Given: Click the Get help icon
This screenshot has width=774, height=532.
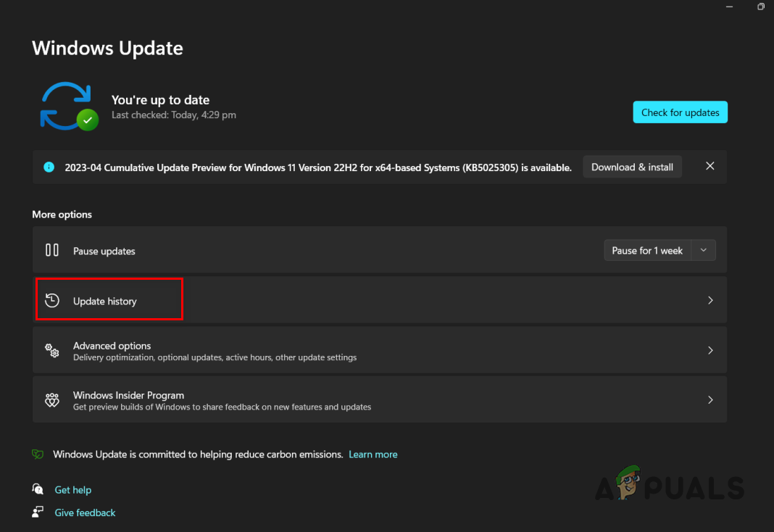Looking at the screenshot, I should [38, 489].
